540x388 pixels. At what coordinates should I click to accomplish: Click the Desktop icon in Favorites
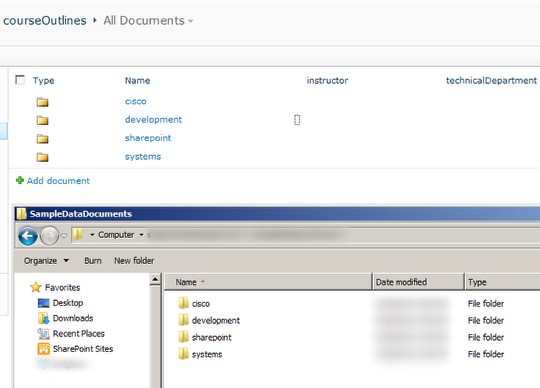43,303
